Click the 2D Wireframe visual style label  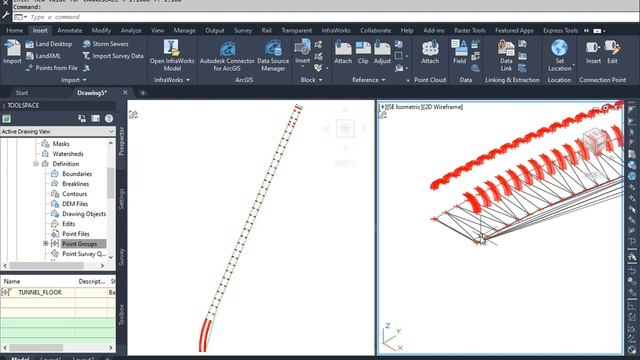coord(443,107)
